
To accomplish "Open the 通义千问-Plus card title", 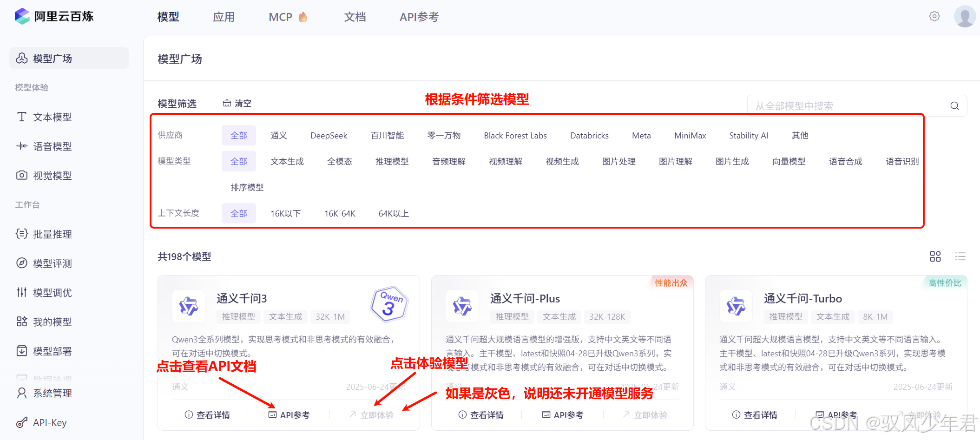I will point(525,298).
